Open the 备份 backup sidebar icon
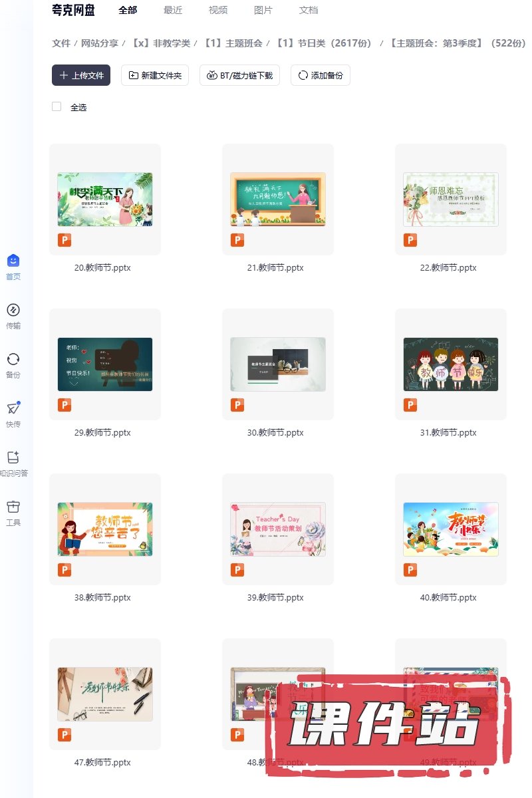 [x=13, y=359]
